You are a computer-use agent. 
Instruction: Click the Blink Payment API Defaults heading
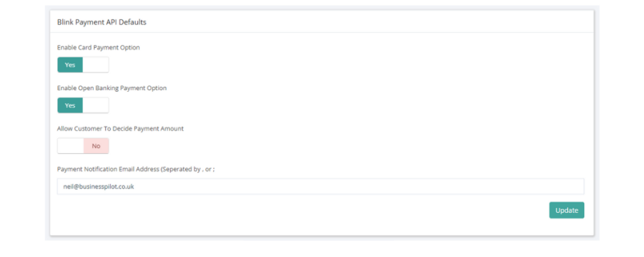tap(101, 22)
